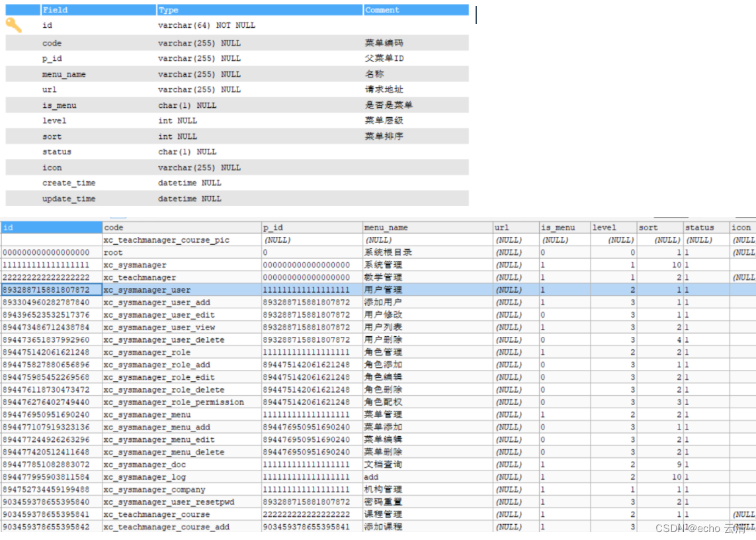This screenshot has width=756, height=540.
Task: Select code cell 'xc_sysmanager_user_view'
Action: [x=182, y=327]
